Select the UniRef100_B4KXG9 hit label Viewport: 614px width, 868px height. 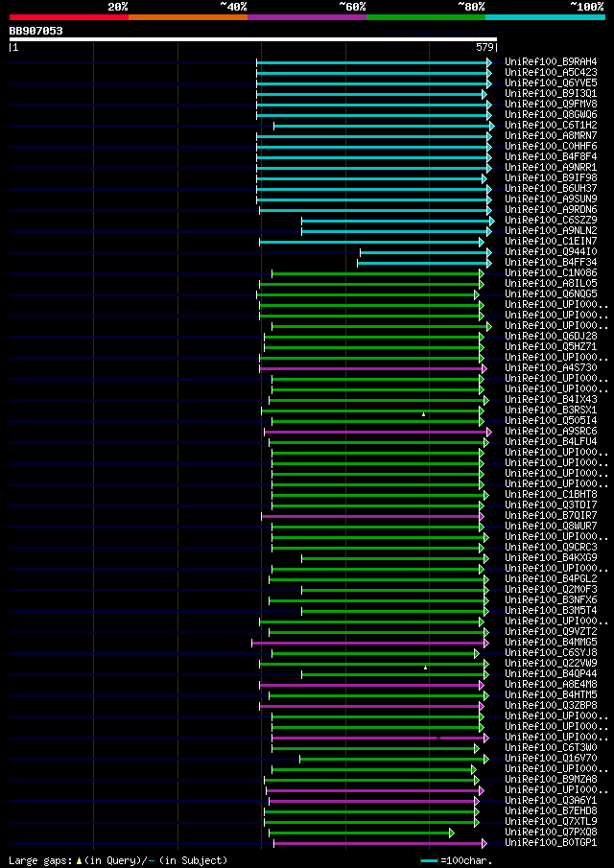click(x=551, y=558)
